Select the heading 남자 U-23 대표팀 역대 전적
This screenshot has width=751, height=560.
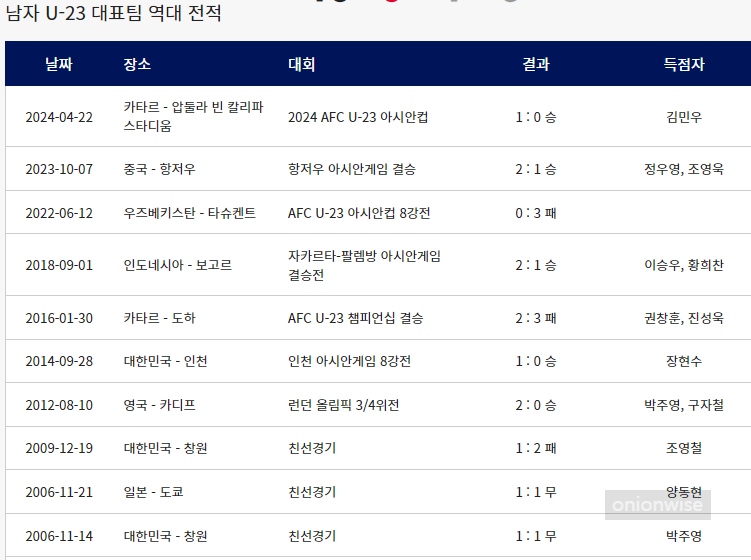click(x=114, y=13)
